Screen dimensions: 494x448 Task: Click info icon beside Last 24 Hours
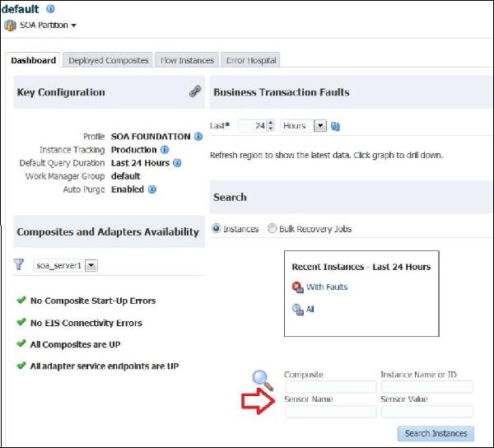click(x=177, y=163)
